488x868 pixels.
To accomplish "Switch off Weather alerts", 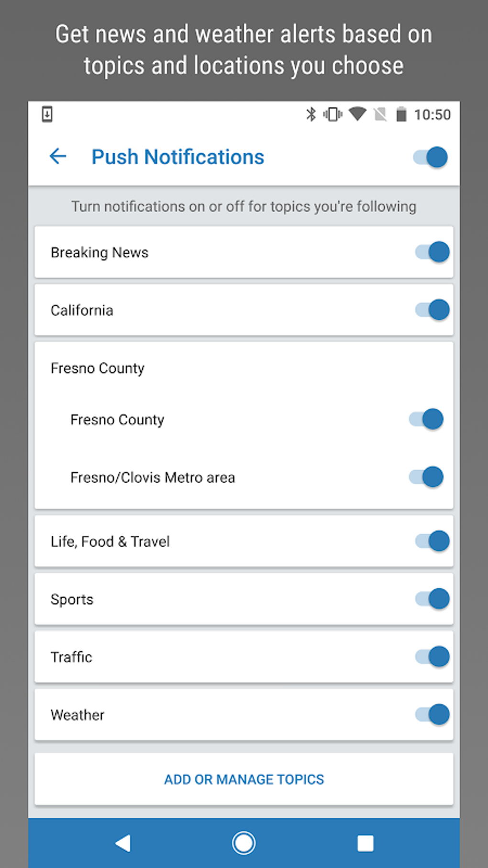I will click(x=432, y=714).
